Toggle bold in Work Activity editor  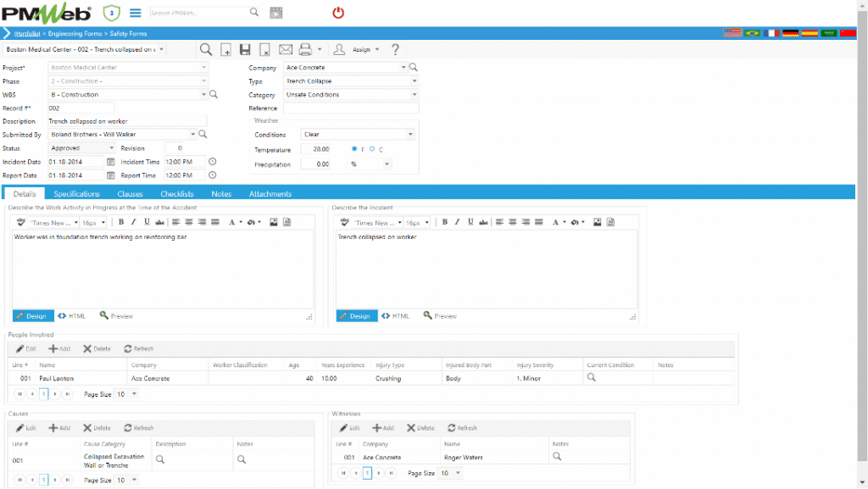(120, 222)
